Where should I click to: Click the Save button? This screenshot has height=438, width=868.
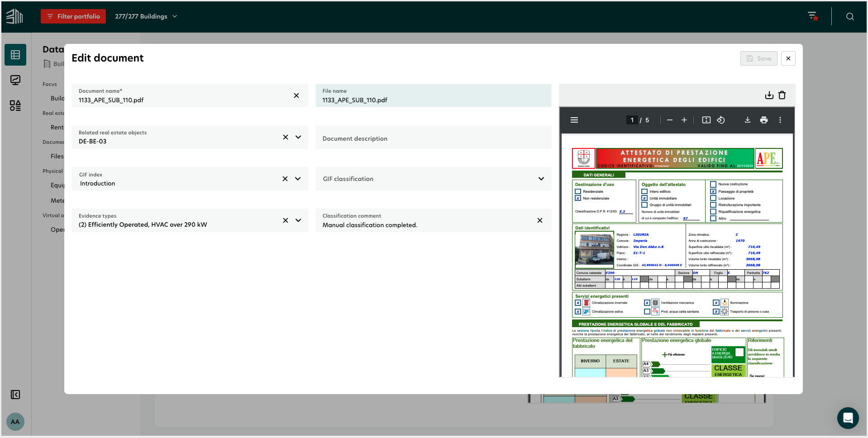coord(759,58)
